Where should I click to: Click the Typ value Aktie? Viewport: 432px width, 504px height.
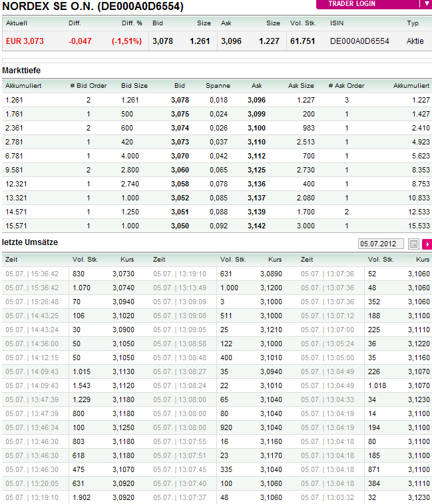tap(415, 41)
